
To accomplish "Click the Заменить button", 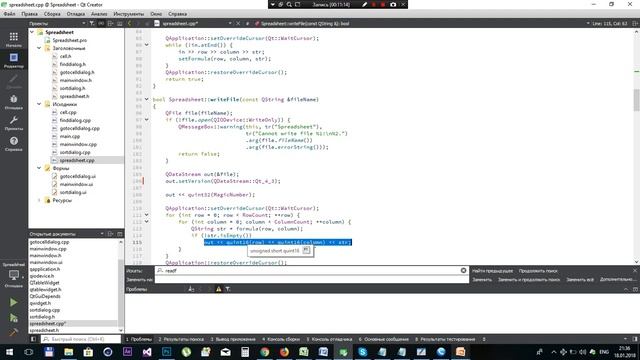I will tap(482, 280).
